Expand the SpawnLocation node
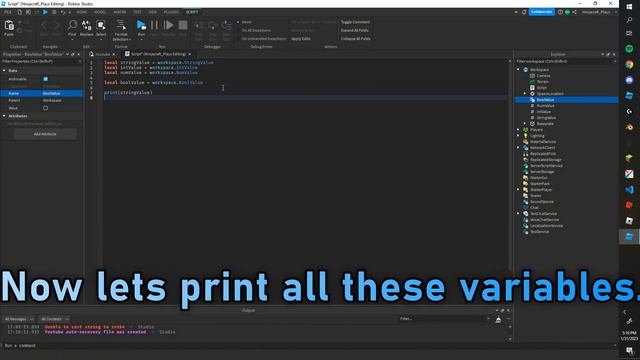 (x=525, y=94)
